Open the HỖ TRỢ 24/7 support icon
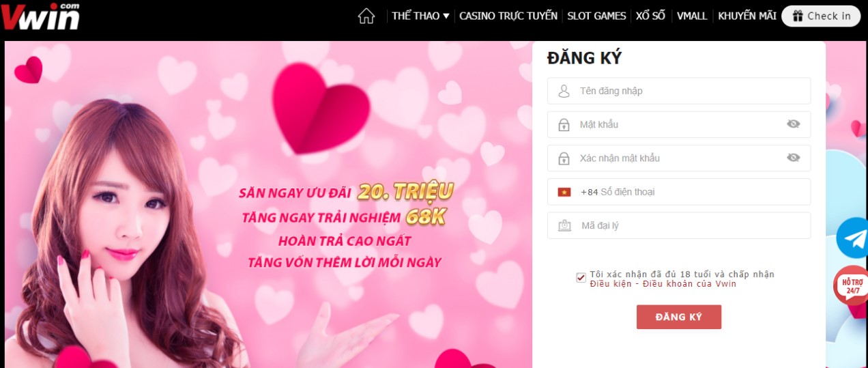Image resolution: width=868 pixels, height=368 pixels. [851, 285]
